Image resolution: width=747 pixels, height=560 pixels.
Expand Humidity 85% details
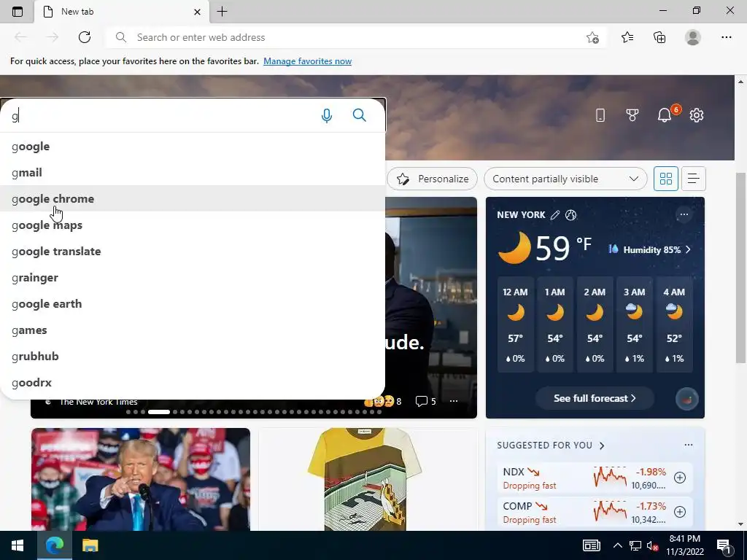pos(650,249)
